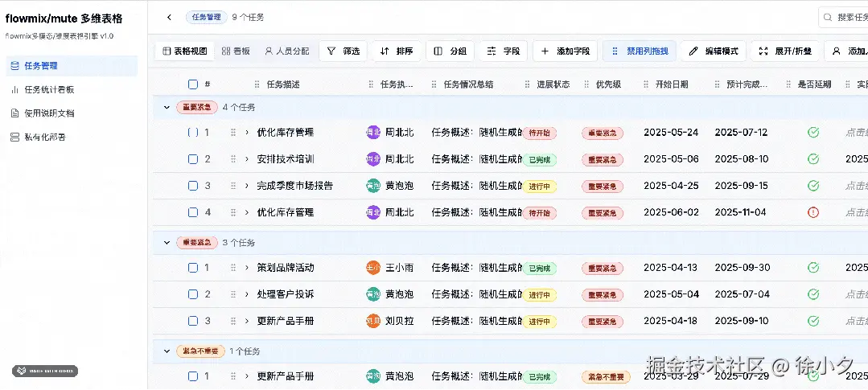Expand the 策划品牌活动 row
The height and width of the screenshot is (390, 868).
coord(247,268)
